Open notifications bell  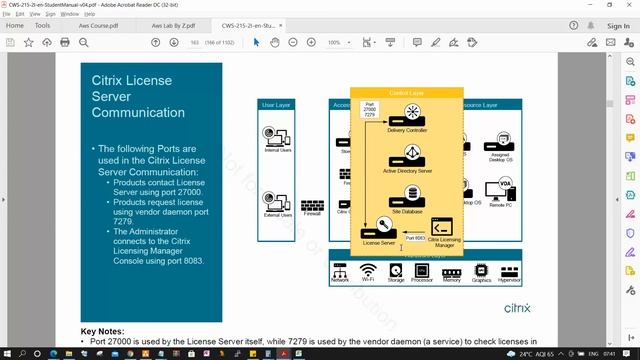591,26
